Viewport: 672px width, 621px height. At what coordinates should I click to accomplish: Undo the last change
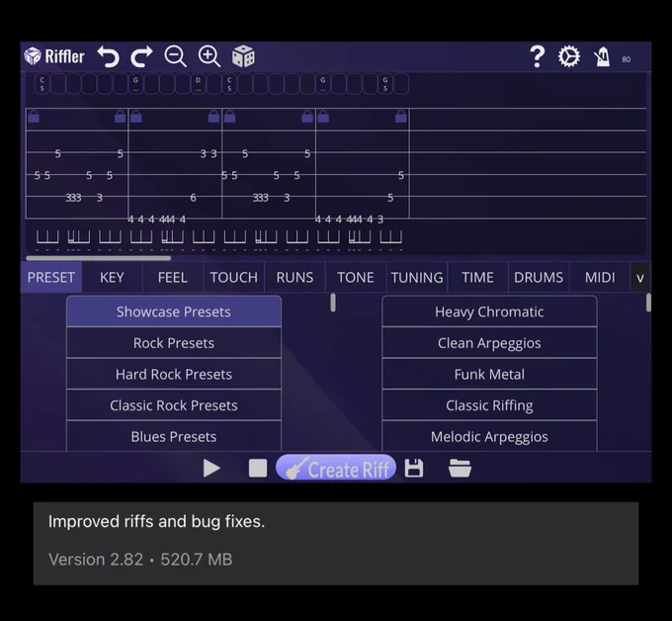tap(108, 56)
